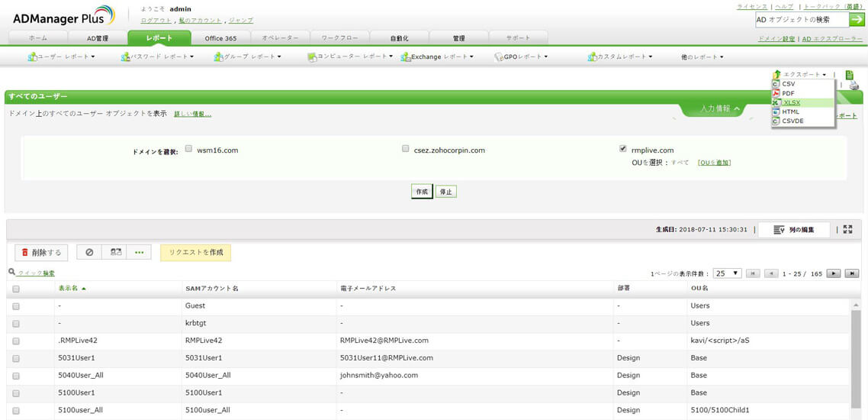Click the HTML export icon
868x420 pixels.
776,111
